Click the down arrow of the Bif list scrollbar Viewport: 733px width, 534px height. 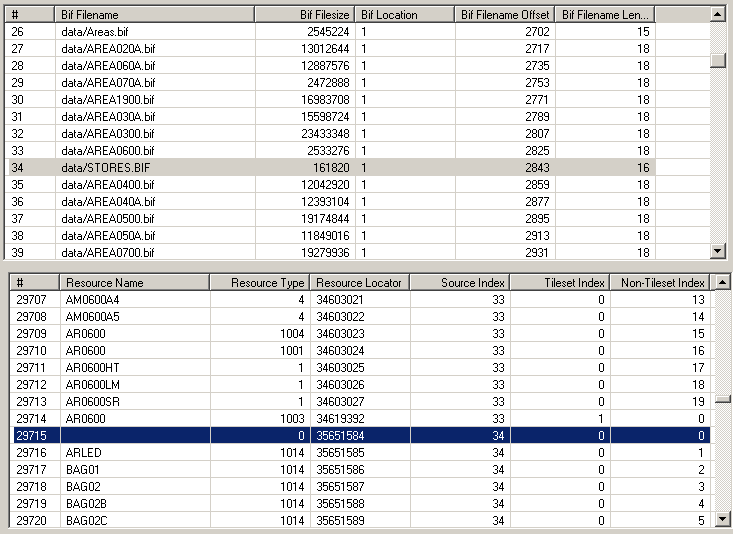pos(718,251)
